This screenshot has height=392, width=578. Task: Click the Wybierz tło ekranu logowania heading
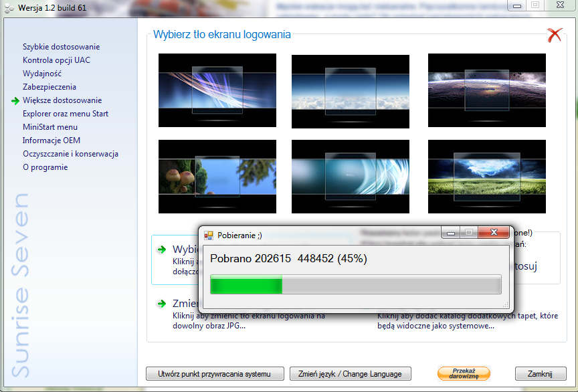click(222, 34)
